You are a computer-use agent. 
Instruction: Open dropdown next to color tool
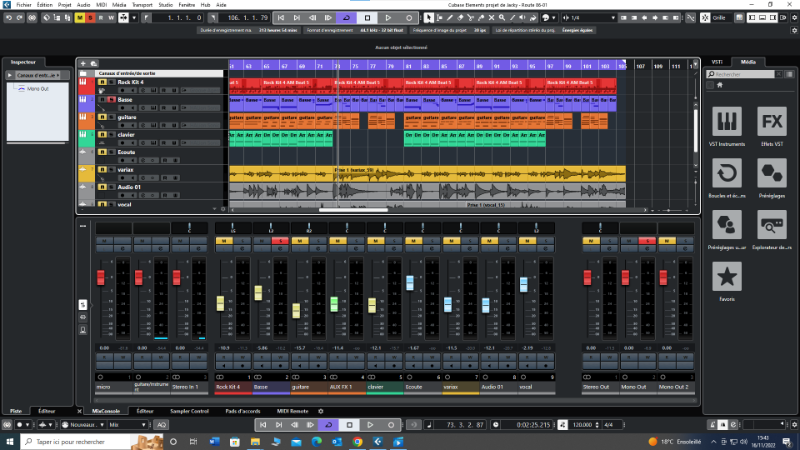pos(554,18)
